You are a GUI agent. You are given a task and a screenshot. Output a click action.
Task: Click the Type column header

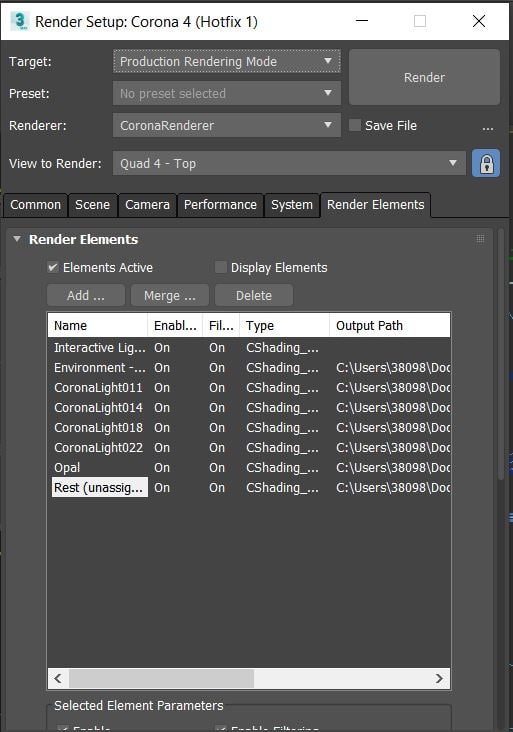coord(284,325)
